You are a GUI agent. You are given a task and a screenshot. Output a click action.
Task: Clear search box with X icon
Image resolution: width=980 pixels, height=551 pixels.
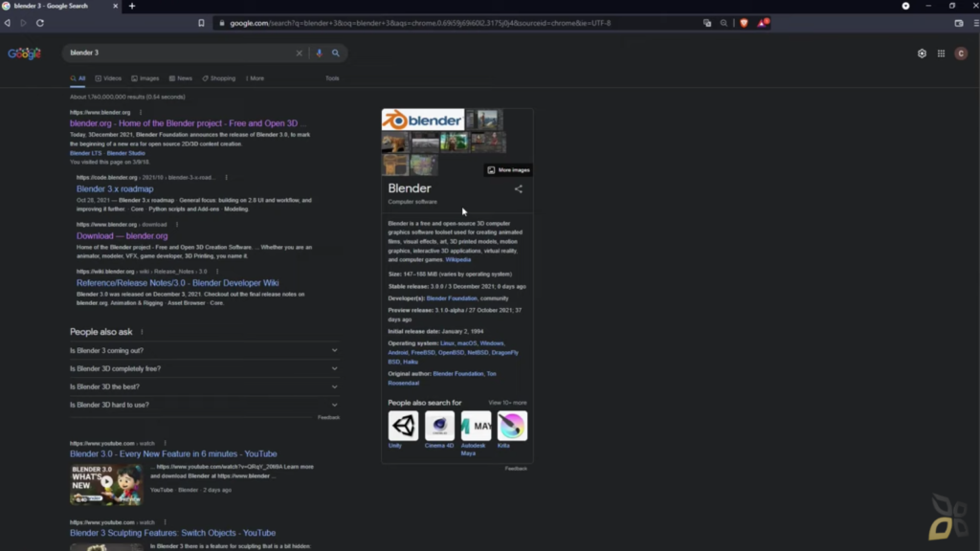299,54
